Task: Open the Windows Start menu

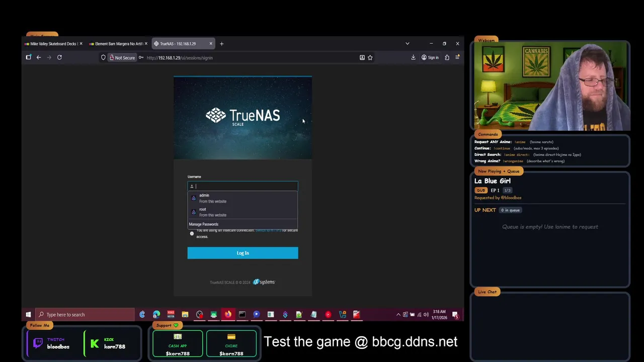Action: (28, 315)
